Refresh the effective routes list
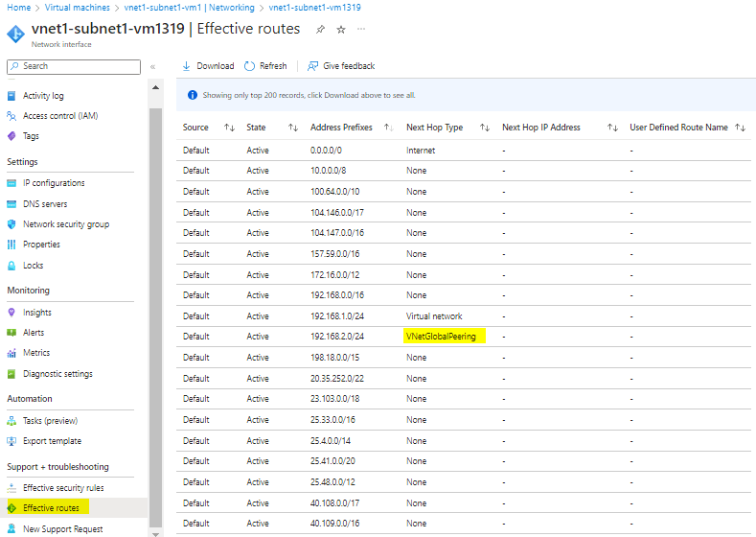756x537 pixels. tap(265, 66)
